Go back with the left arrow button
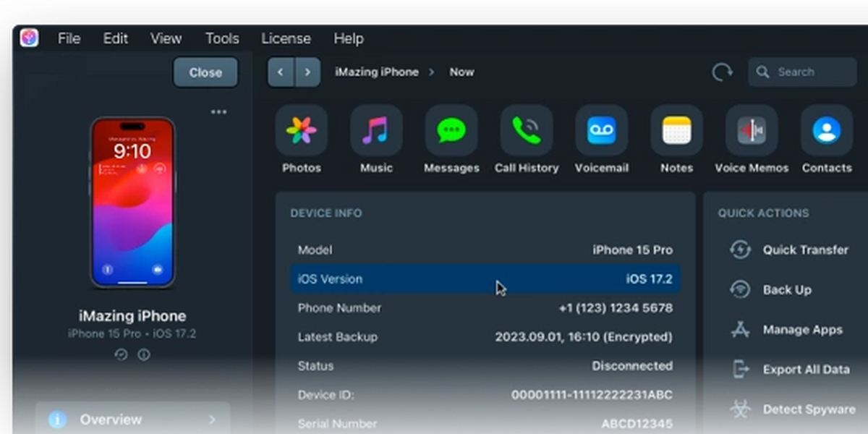Screen dimensions: 868x434 [x=281, y=72]
